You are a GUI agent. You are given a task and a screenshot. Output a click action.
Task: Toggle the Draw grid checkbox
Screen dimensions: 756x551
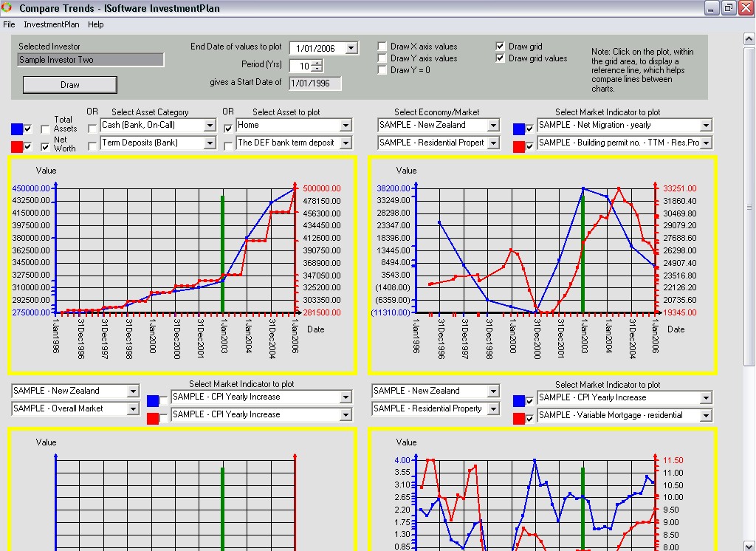pos(501,47)
